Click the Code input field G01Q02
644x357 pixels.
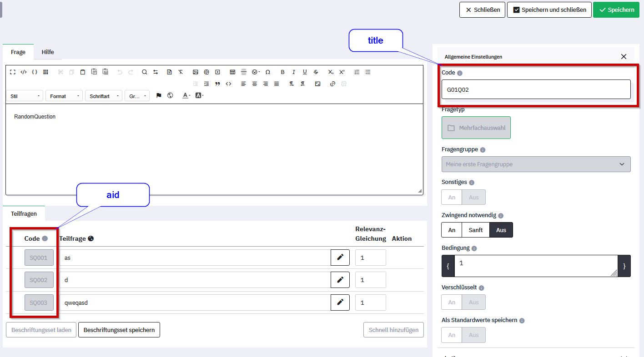(536, 89)
